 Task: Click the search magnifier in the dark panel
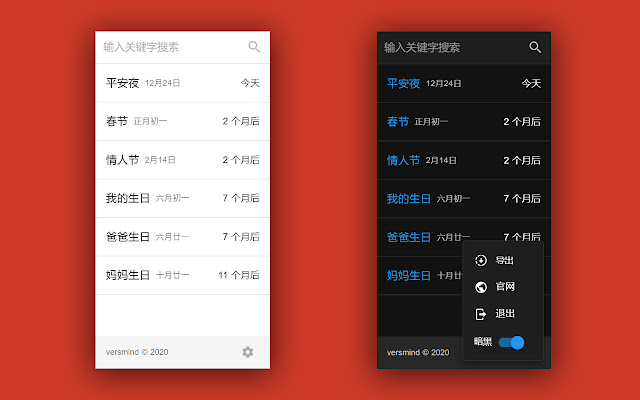(x=535, y=47)
